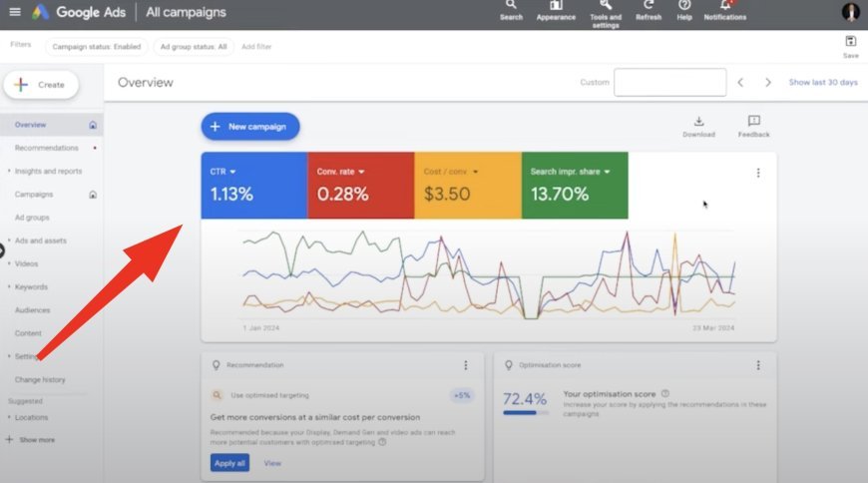Click the Search icon in the header

click(x=511, y=8)
